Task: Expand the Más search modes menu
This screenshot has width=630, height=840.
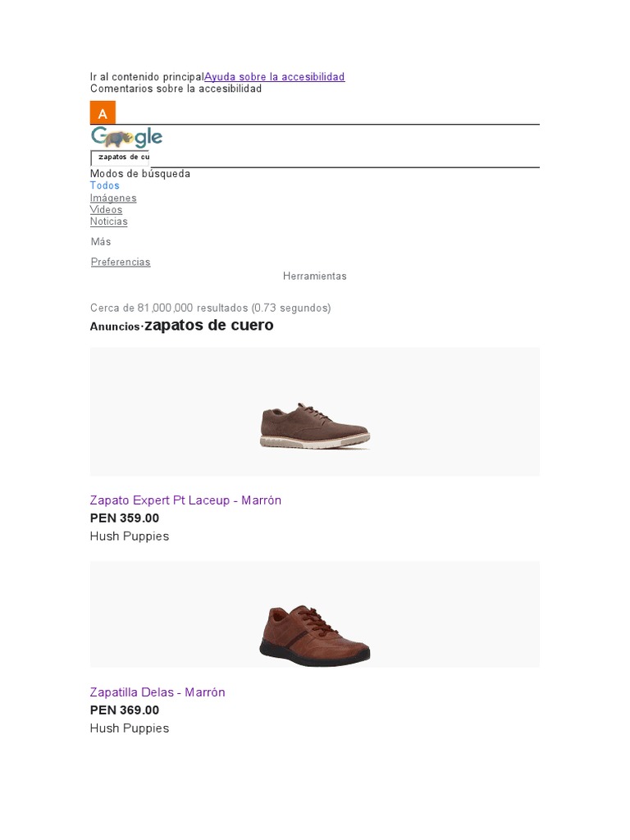Action: point(101,242)
